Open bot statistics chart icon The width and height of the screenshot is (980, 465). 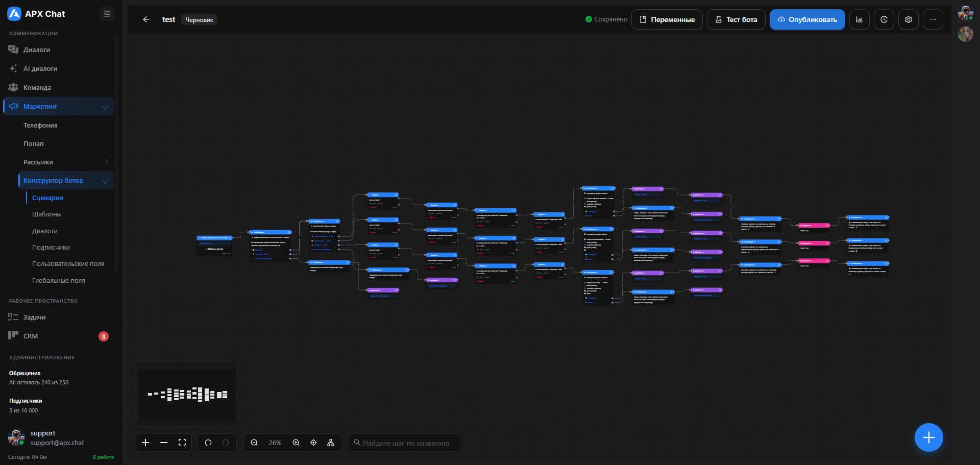tap(860, 19)
